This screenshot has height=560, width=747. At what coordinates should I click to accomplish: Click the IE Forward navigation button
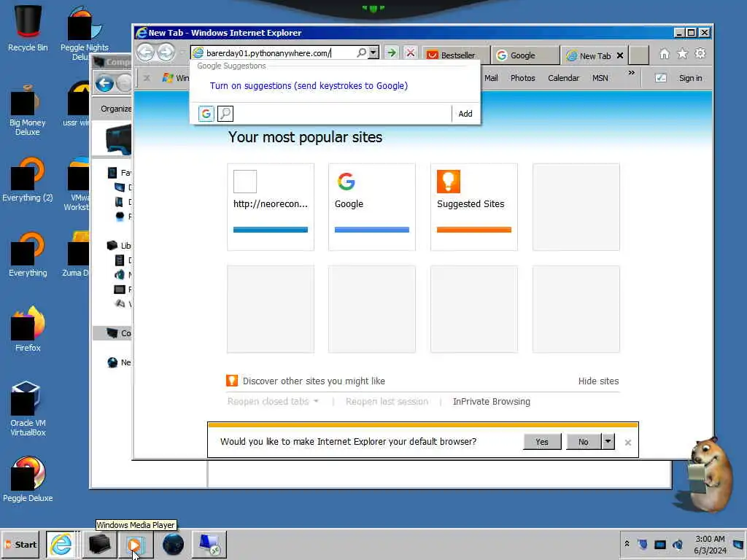tap(166, 52)
